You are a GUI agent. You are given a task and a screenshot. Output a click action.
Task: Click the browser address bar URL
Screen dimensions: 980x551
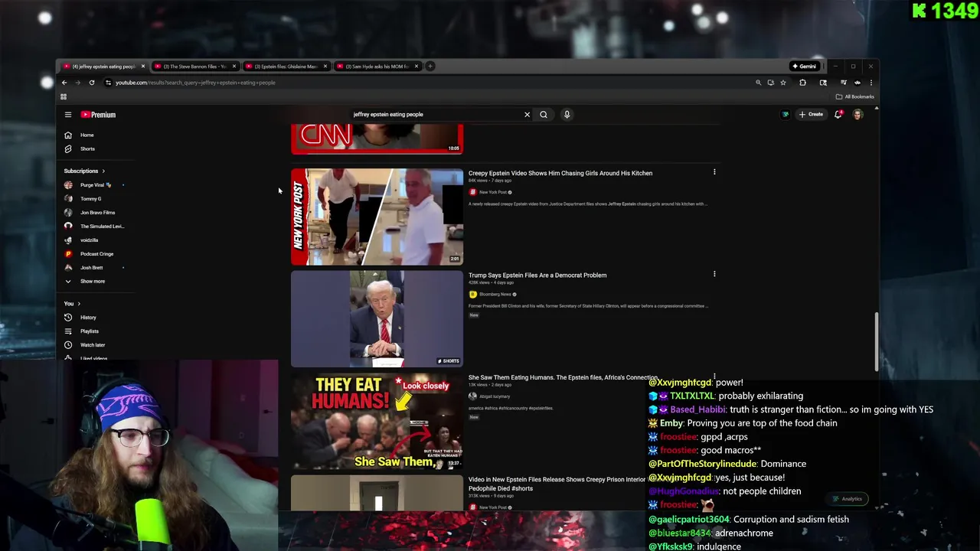195,83
